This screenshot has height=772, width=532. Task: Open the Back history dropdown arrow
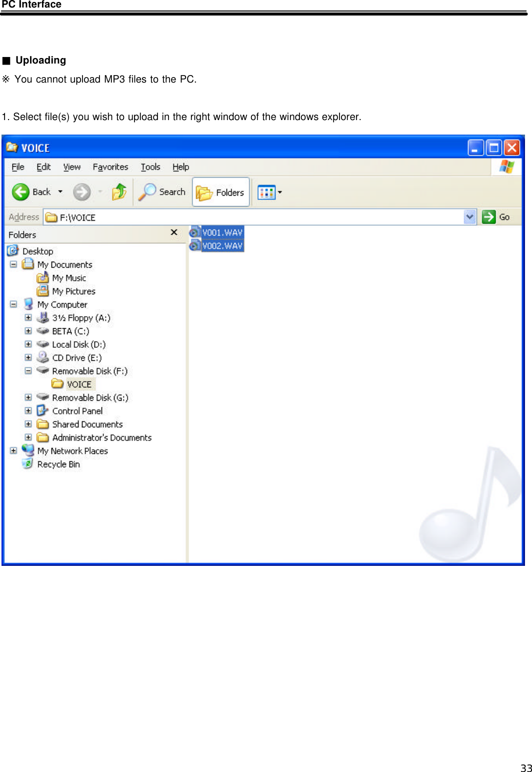[x=60, y=192]
